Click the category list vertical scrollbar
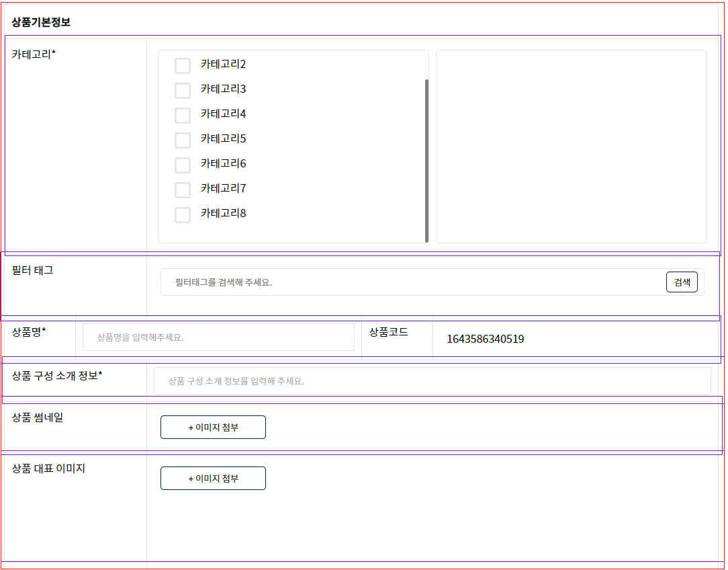Viewport: 728px width, 570px height. [426, 160]
